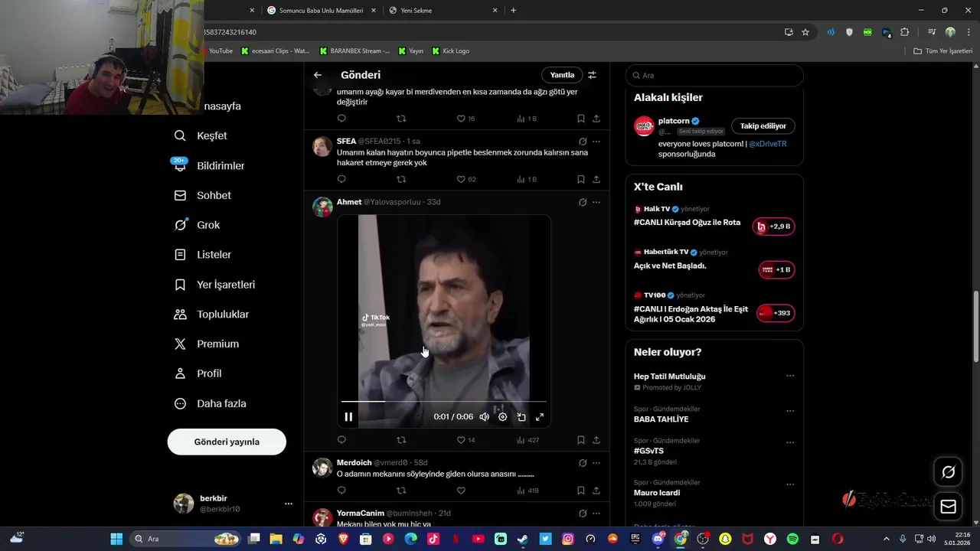Viewport: 980px width, 551px height.
Task: Open the floating Grok button
Action: coord(949,472)
